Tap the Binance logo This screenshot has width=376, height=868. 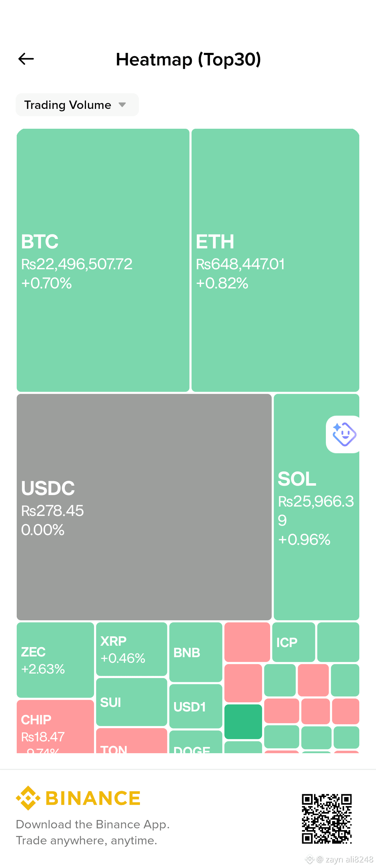click(78, 798)
